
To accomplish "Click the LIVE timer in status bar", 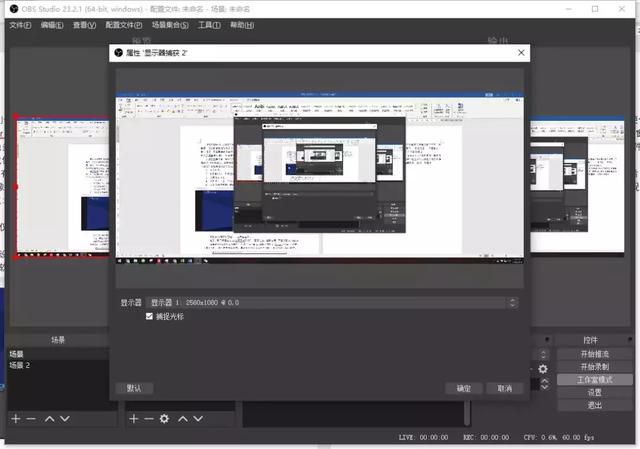I will (x=423, y=438).
